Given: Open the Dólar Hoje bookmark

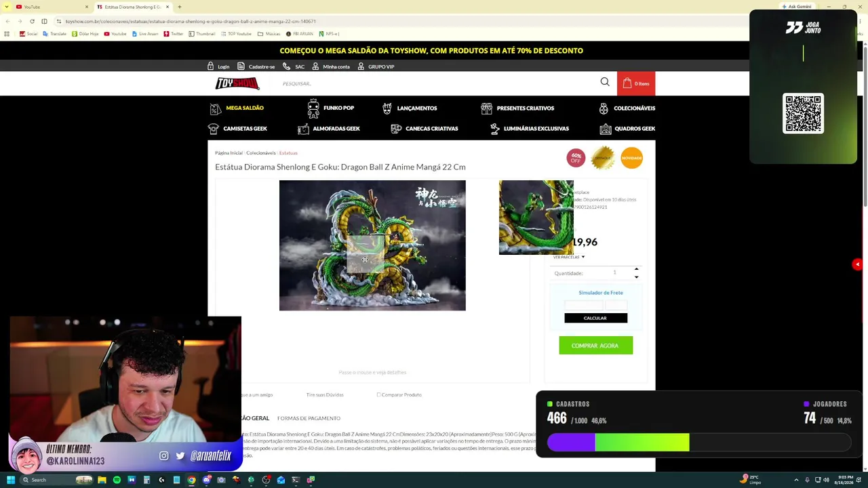Looking at the screenshot, I should [x=85, y=34].
